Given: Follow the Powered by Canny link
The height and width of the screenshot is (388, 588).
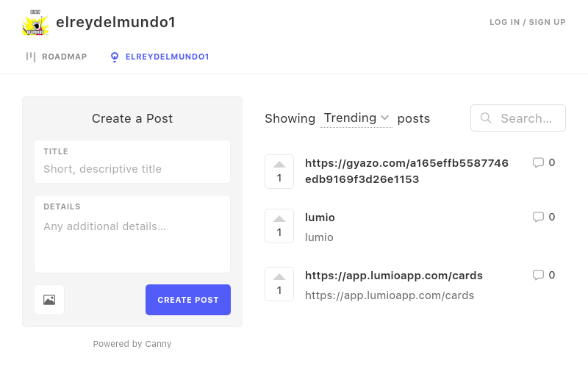Looking at the screenshot, I should pos(132,344).
